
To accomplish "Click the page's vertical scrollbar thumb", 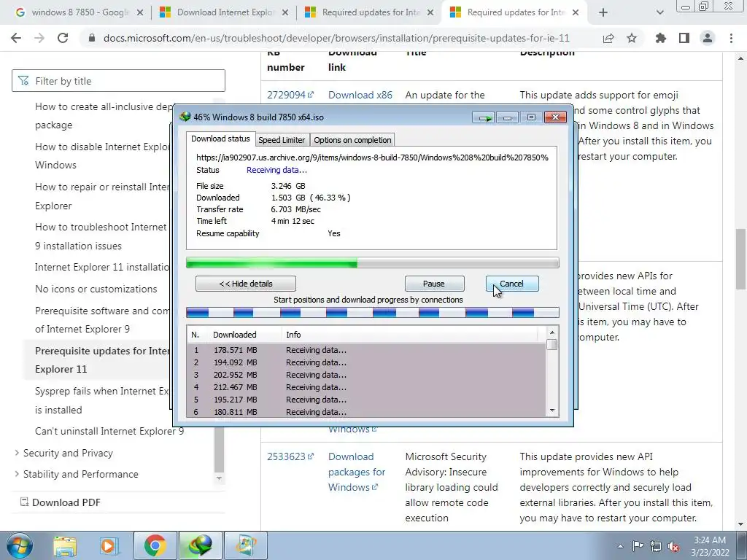I will pyautogui.click(x=740, y=258).
